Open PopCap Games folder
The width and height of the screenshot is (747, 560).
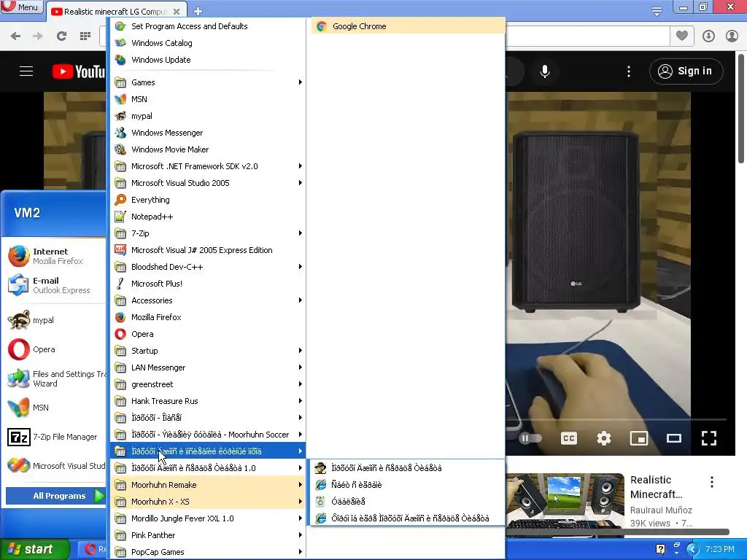click(x=208, y=552)
